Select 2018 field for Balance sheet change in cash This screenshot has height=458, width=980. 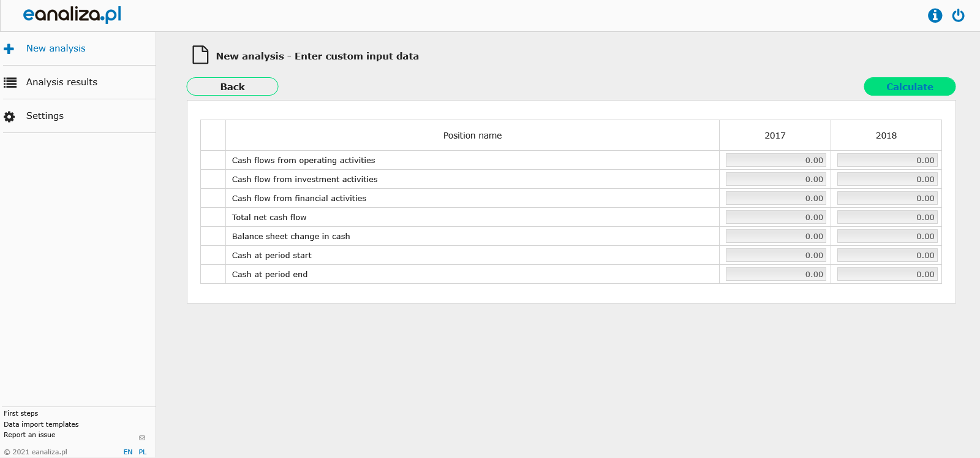(x=888, y=236)
